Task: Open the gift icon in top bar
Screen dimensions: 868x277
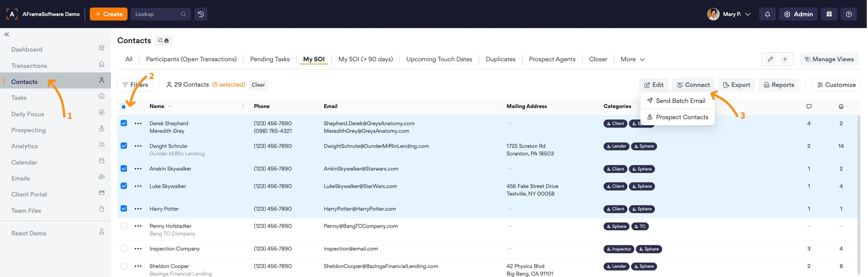Action: 829,14
